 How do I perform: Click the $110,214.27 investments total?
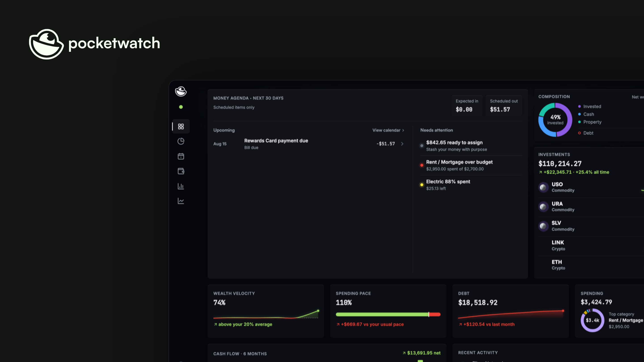tap(560, 164)
